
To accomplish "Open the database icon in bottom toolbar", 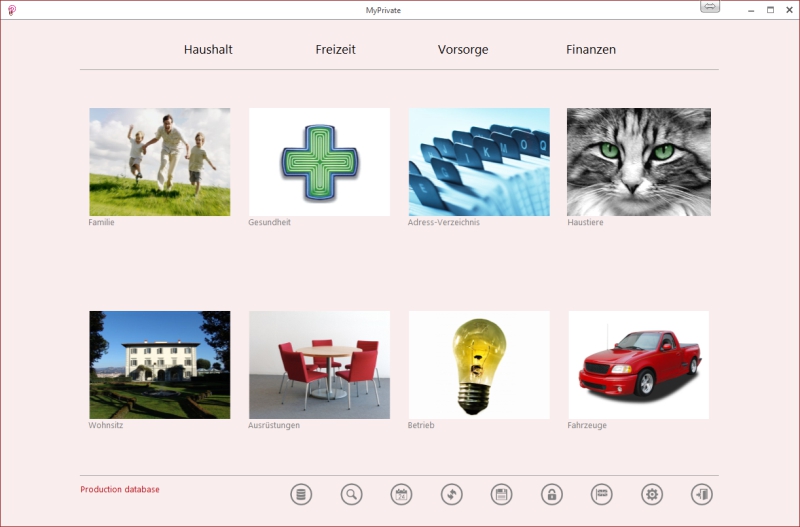I will click(x=301, y=494).
